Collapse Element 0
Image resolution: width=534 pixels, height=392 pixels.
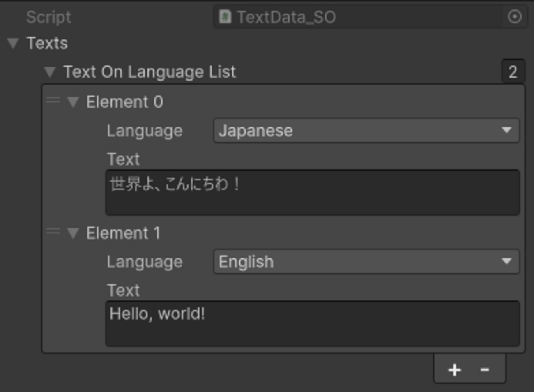tap(73, 101)
